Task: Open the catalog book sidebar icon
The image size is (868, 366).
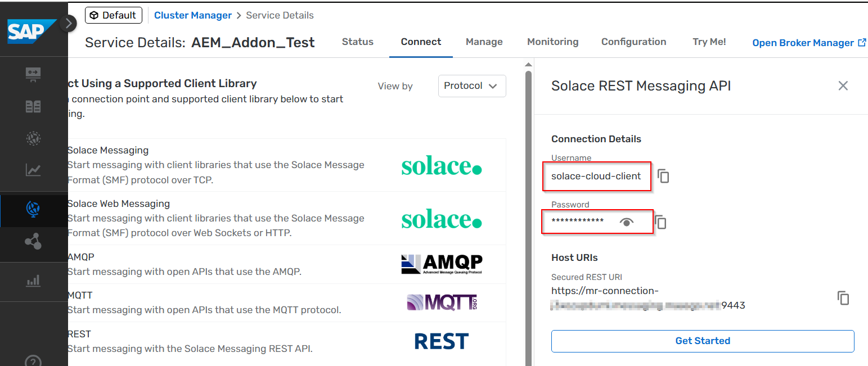Action: (x=33, y=106)
